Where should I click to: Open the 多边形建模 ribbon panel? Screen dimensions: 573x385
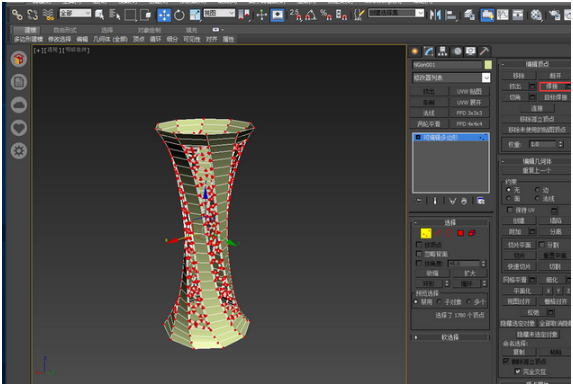28,39
